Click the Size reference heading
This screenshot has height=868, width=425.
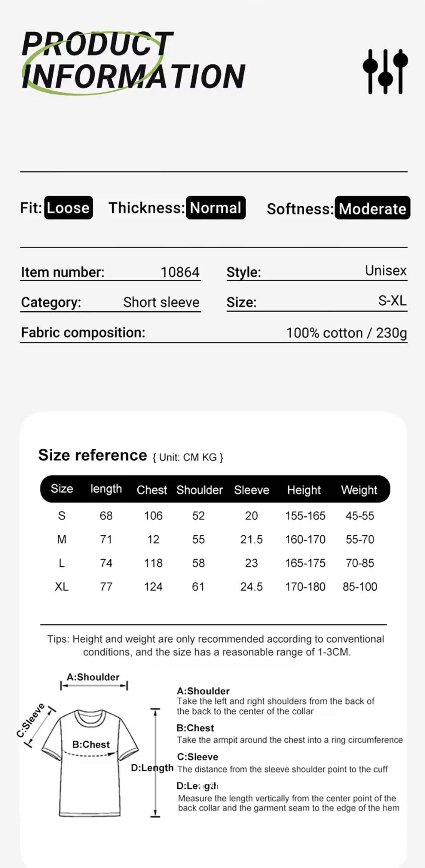92,455
